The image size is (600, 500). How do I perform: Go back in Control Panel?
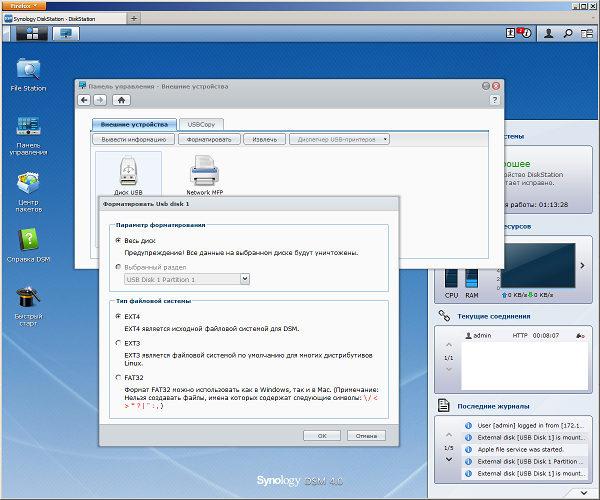click(85, 100)
